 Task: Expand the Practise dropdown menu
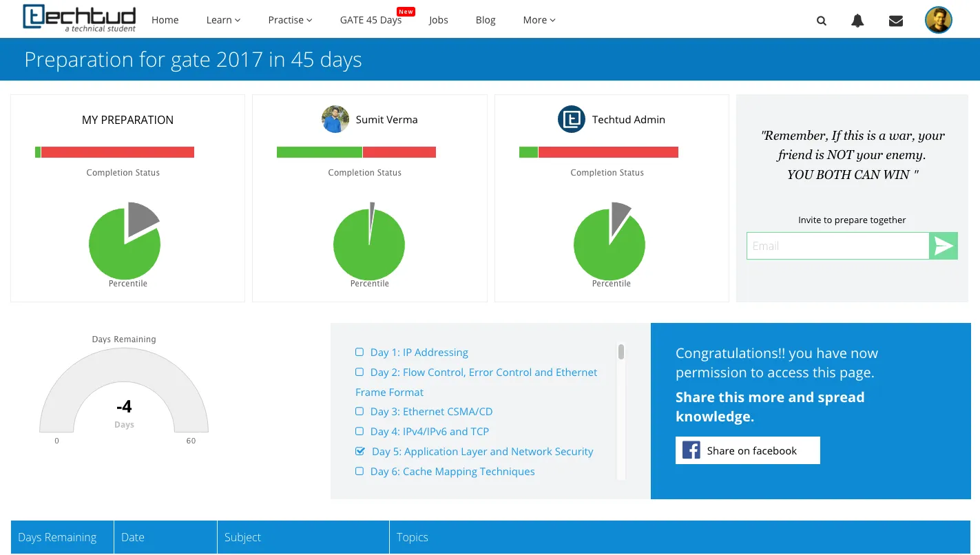click(x=290, y=20)
